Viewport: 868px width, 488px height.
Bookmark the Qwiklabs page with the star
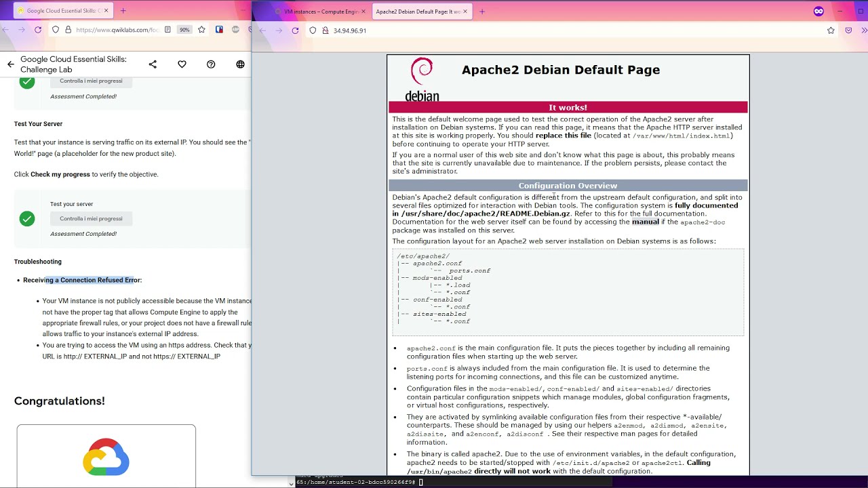coord(201,30)
